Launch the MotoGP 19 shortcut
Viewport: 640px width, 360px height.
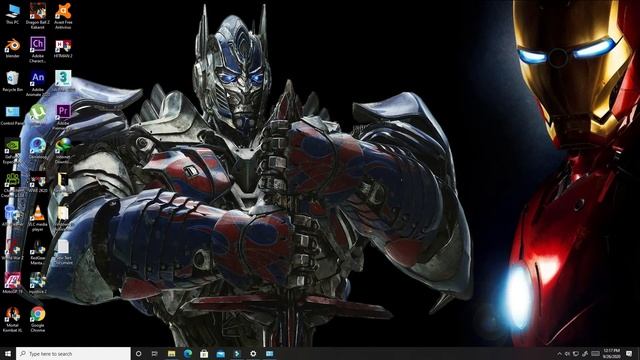pyautogui.click(x=12, y=283)
